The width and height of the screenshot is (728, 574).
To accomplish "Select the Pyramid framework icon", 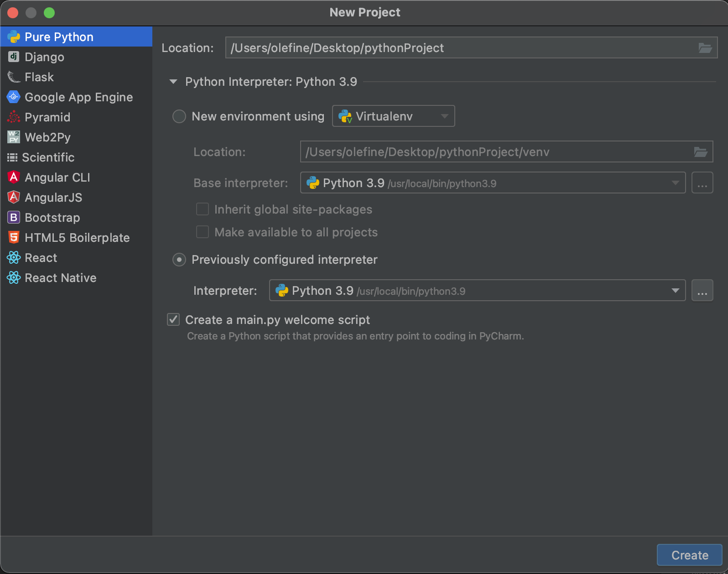I will pos(14,117).
